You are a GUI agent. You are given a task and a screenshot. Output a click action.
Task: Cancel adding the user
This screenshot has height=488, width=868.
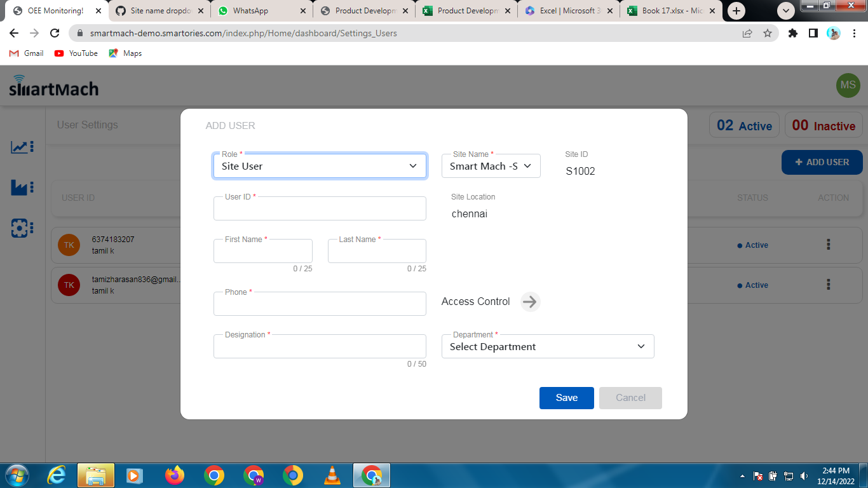(x=630, y=398)
